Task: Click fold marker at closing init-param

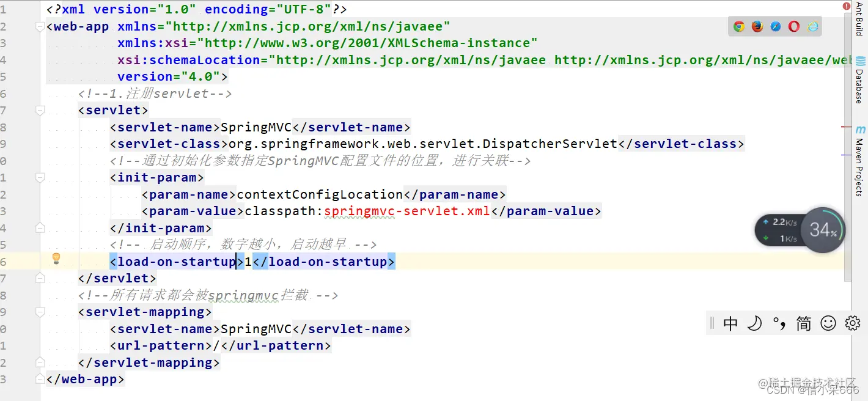Action: 40,228
